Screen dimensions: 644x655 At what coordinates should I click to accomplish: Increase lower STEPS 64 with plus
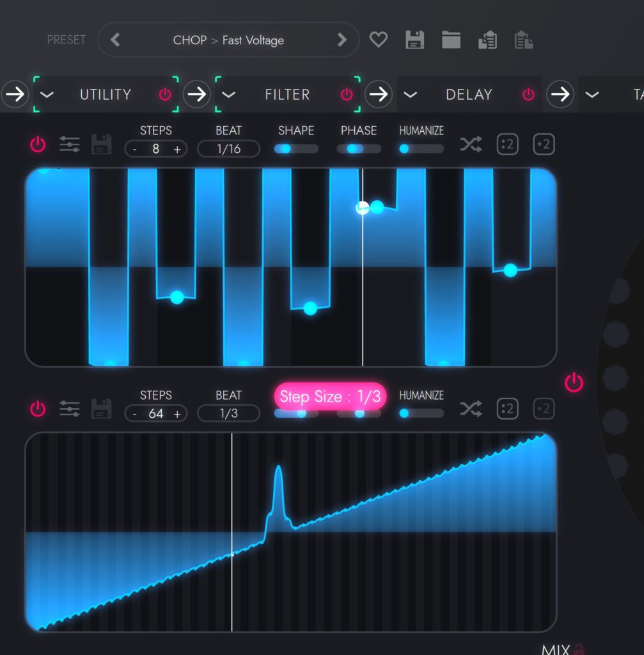pos(177,414)
